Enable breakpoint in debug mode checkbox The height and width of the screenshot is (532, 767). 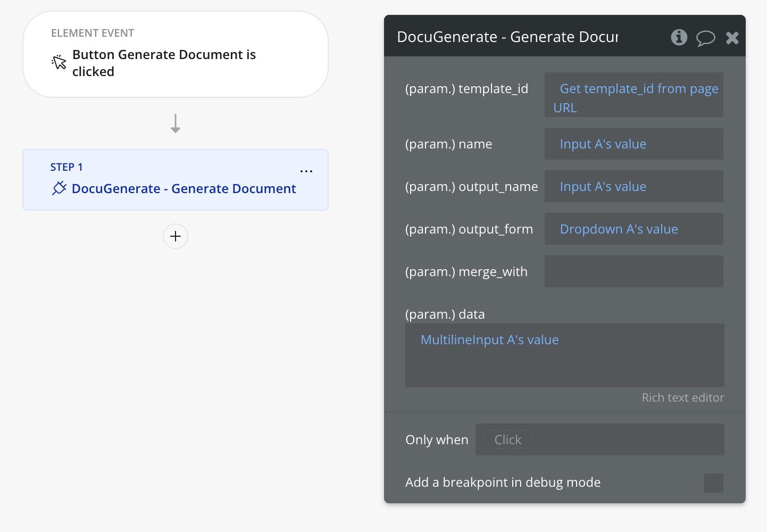pos(714,483)
